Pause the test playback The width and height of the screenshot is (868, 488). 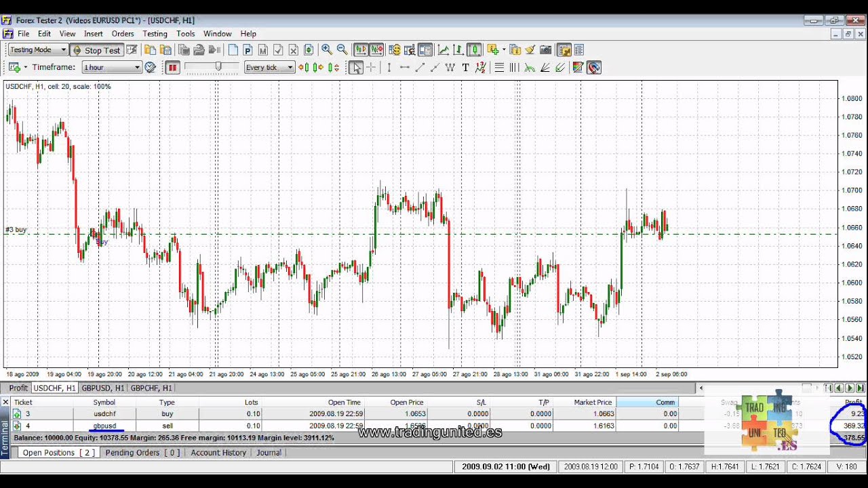(x=173, y=68)
